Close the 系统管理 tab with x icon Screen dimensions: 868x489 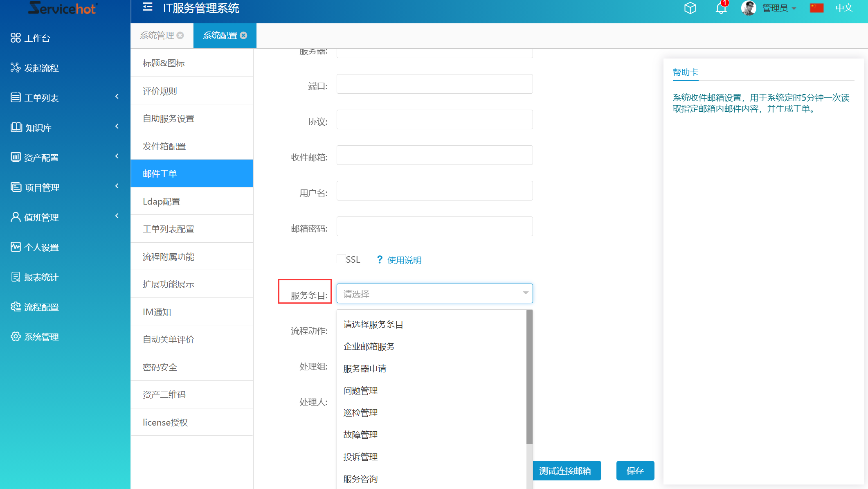[x=180, y=36]
